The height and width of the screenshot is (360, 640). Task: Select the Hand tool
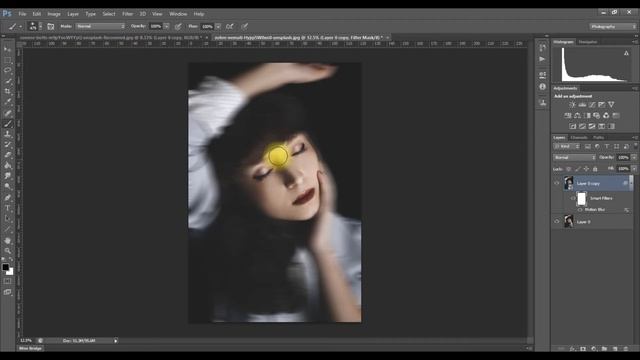(7, 241)
